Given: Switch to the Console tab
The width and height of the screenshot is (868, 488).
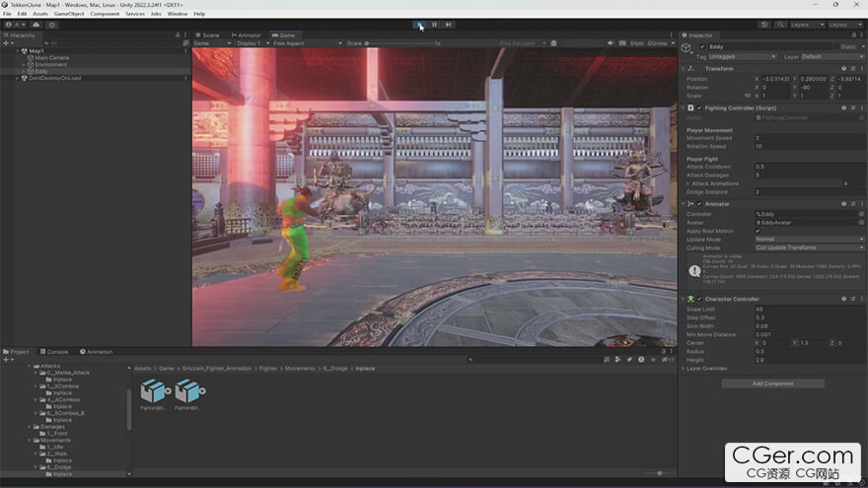Looking at the screenshot, I should coord(54,351).
